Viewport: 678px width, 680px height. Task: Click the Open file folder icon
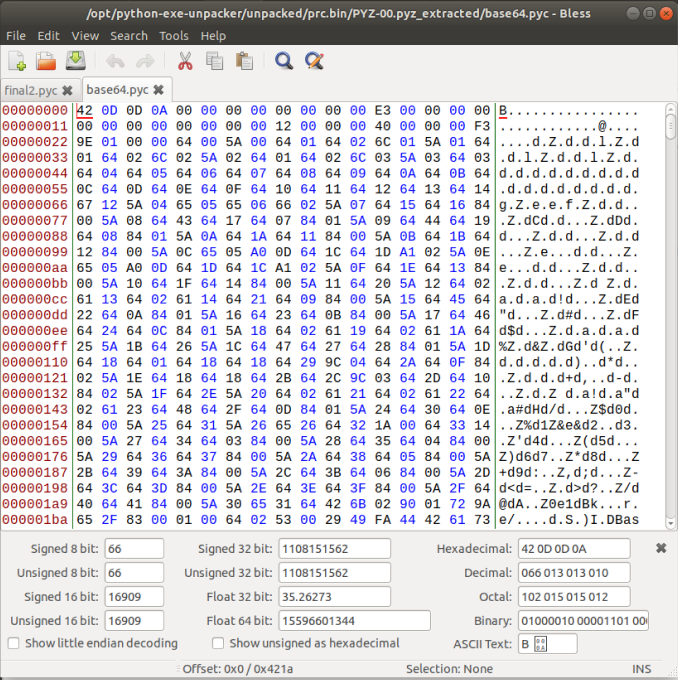pos(46,61)
